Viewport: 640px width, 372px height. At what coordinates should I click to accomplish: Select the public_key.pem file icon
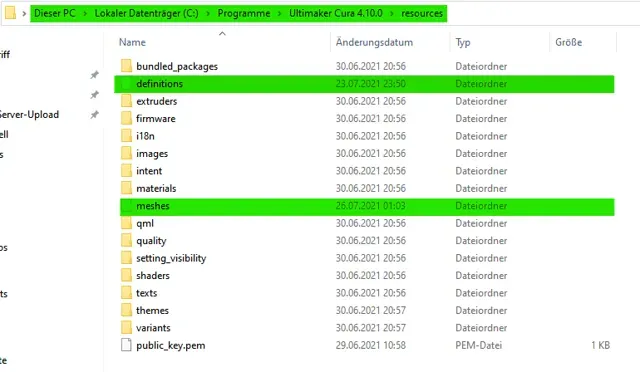coord(127,345)
